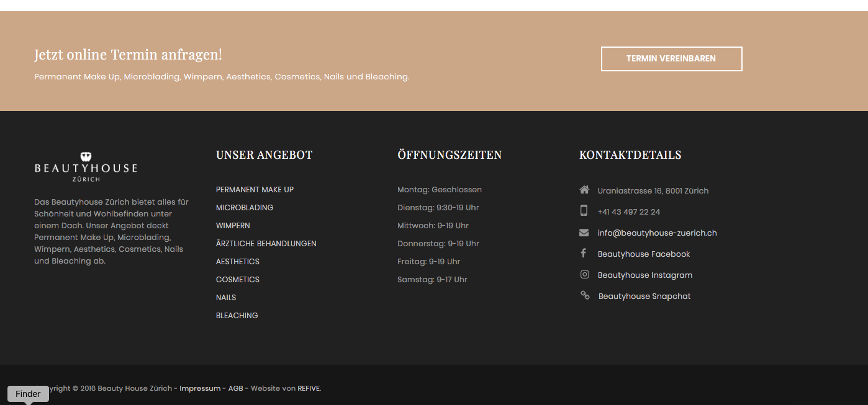Visit the REFIVE website credit link

tap(309, 389)
